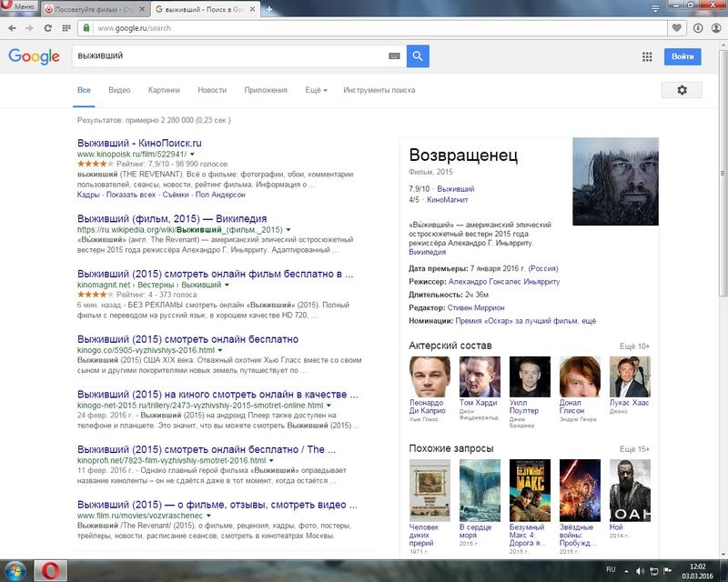Close the 'Посоветуйте фильм' tab

[142, 9]
